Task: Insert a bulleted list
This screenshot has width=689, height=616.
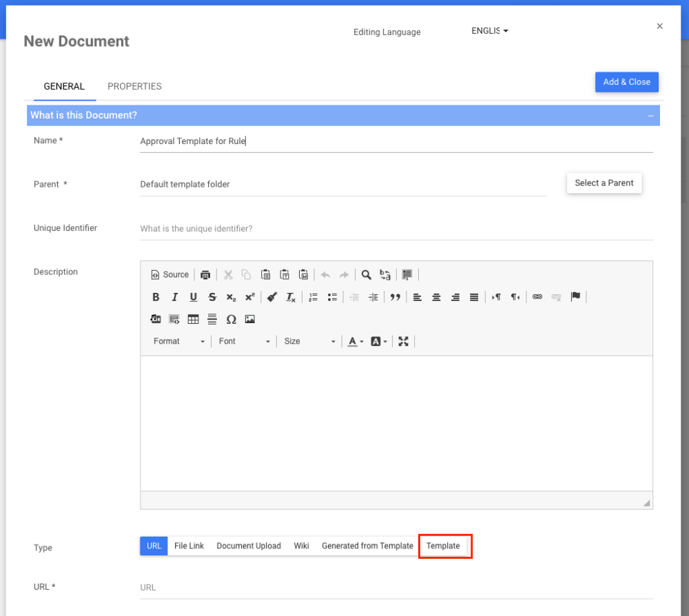Action: 332,297
